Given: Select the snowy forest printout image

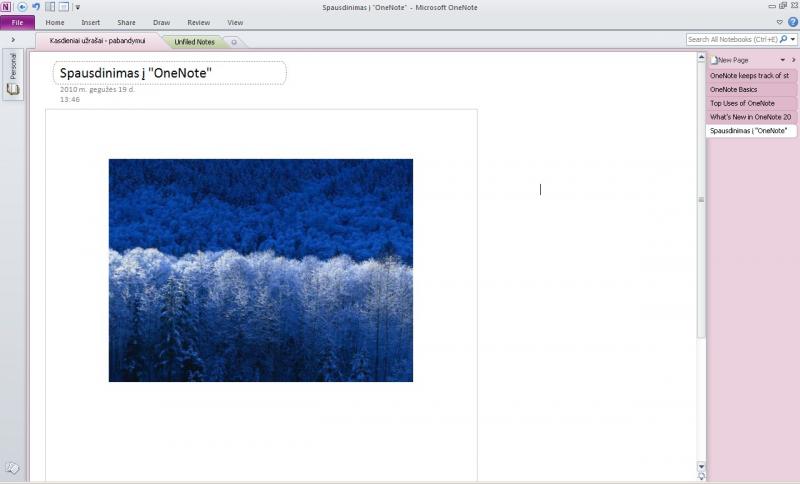Looking at the screenshot, I should [x=261, y=270].
